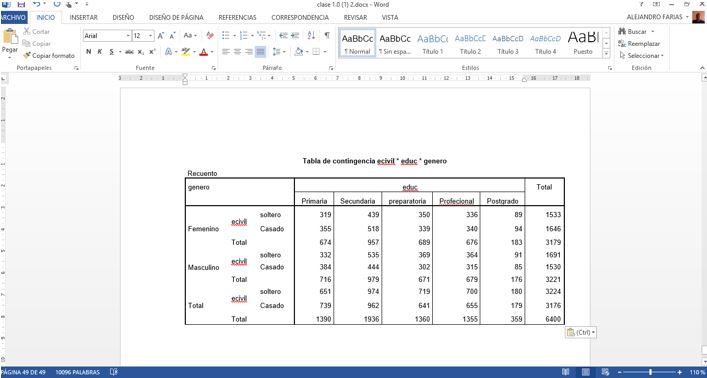Pick the yellow text highlight color

(185, 52)
